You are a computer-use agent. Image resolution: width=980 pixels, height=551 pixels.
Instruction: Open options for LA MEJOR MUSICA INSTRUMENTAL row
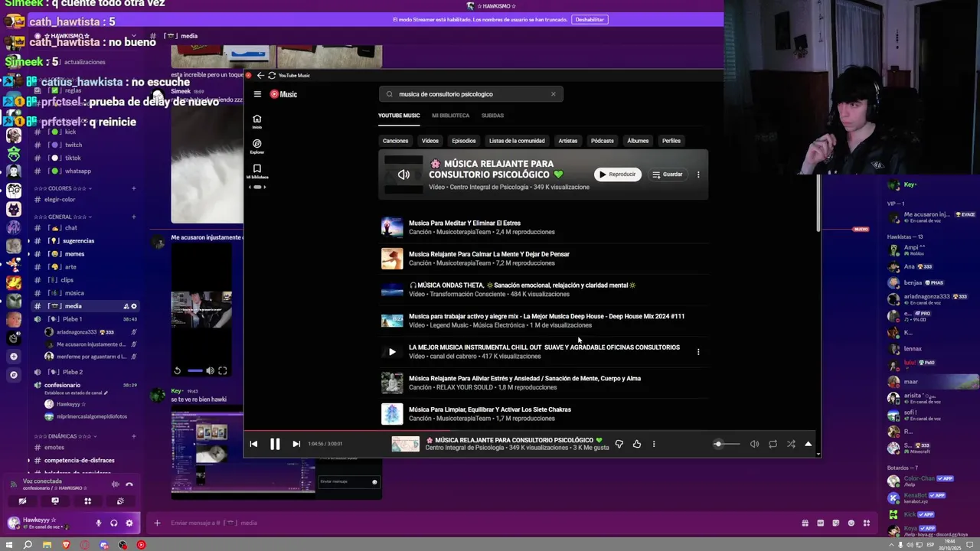(698, 352)
